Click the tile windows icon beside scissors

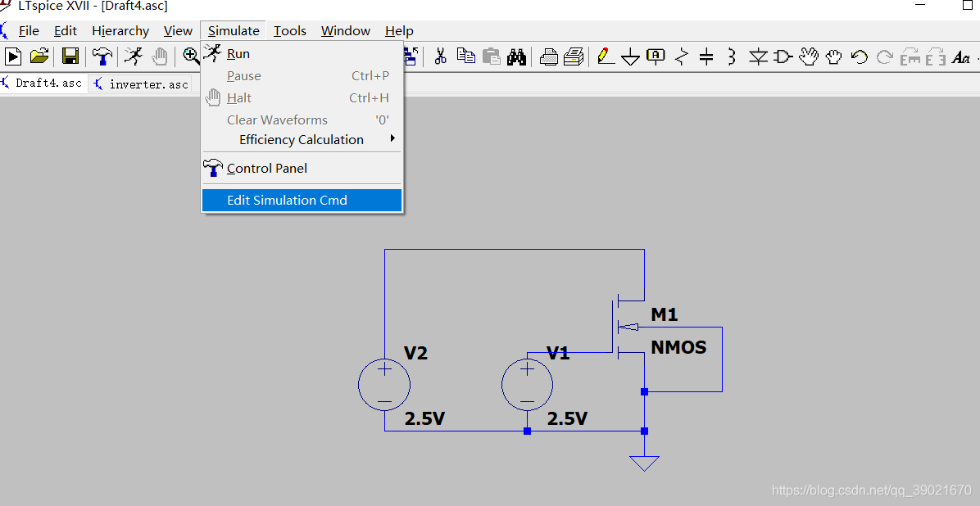pos(411,56)
